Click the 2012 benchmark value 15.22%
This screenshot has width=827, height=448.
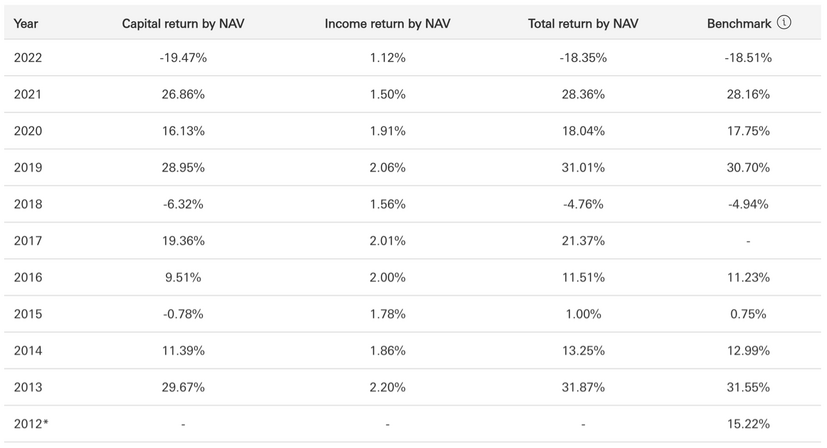click(x=748, y=423)
